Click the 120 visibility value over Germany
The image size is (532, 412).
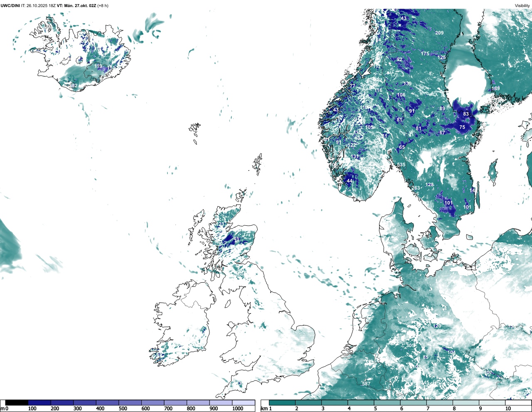437,326
